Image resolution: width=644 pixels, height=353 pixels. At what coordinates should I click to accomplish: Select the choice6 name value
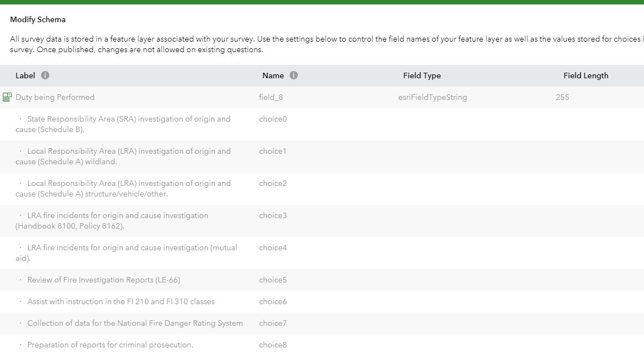(273, 301)
